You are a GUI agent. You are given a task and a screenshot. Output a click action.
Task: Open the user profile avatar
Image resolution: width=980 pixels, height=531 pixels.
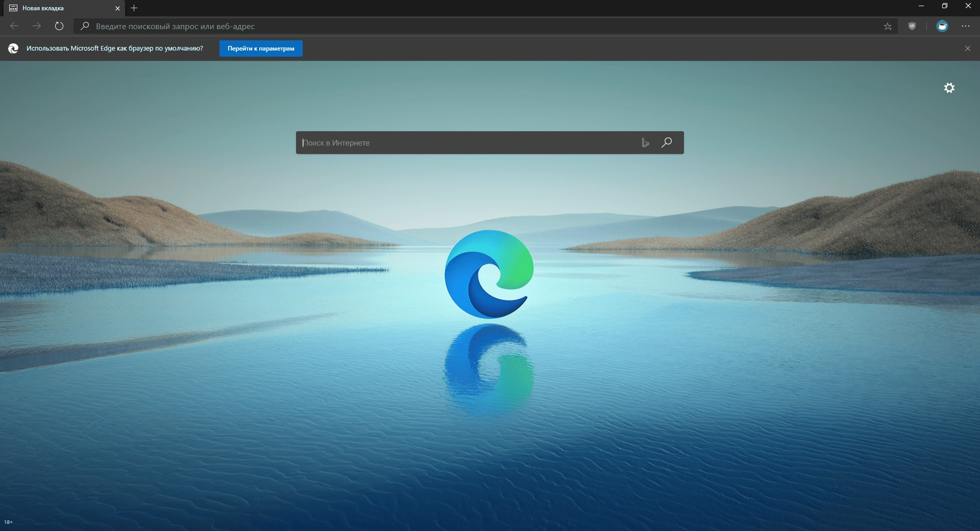point(942,26)
